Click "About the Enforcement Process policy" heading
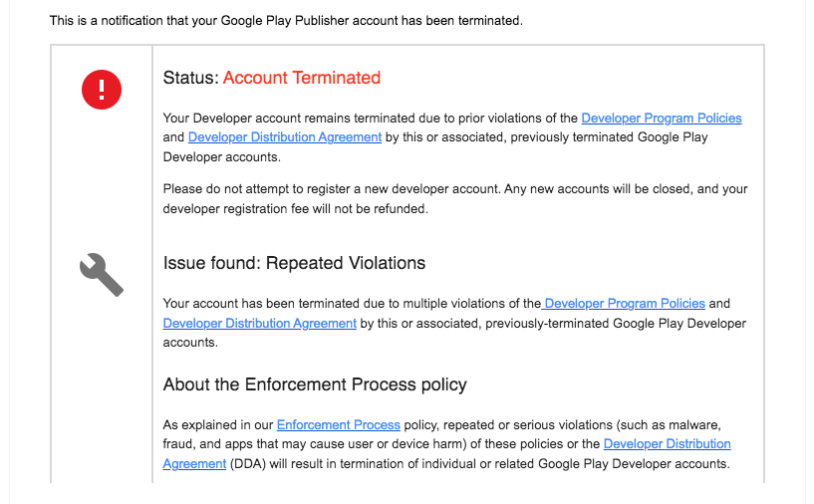The width and height of the screenshot is (814, 504). tap(315, 384)
